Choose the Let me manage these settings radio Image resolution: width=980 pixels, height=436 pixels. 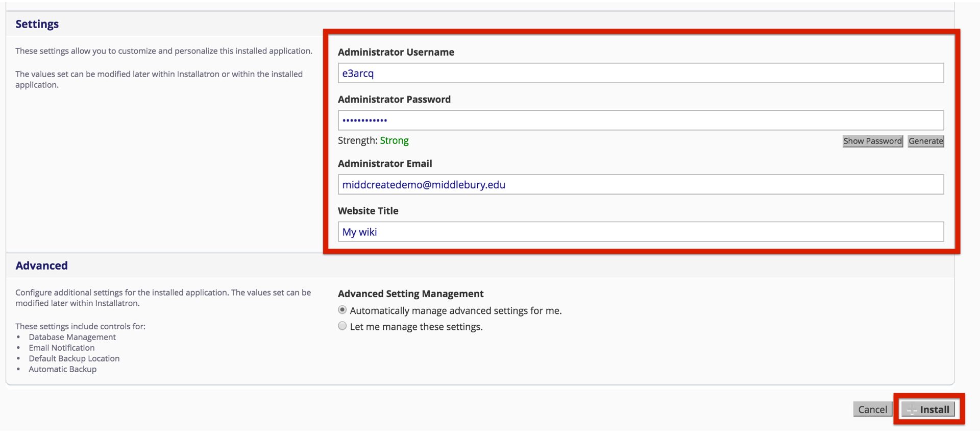pyautogui.click(x=342, y=326)
